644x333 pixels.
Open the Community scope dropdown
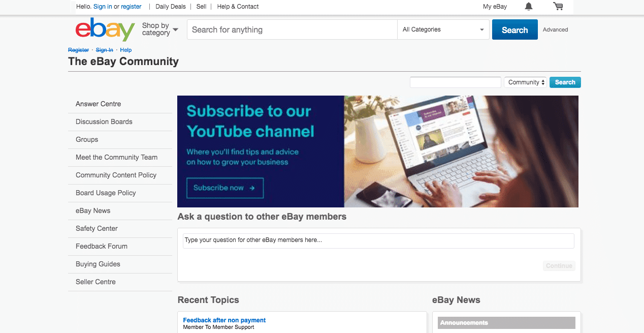tap(525, 82)
